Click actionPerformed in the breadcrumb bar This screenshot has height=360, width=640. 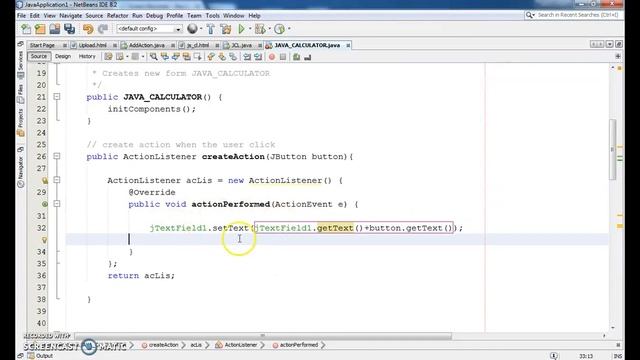coord(295,345)
